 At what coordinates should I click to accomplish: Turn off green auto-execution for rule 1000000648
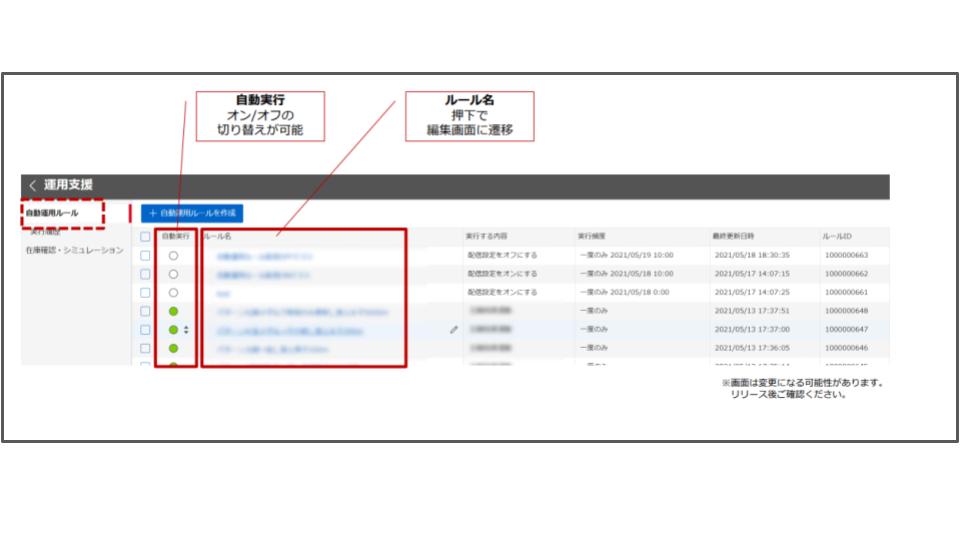coord(173,311)
